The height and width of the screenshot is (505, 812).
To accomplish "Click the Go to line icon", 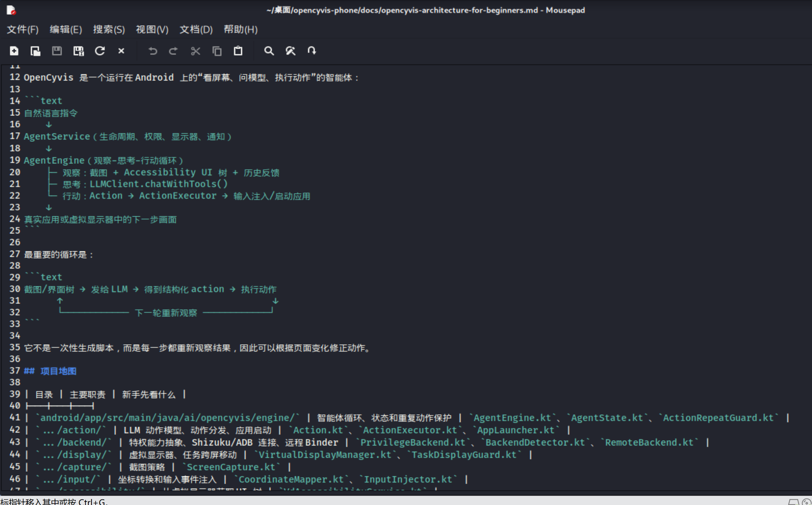I will [x=312, y=51].
